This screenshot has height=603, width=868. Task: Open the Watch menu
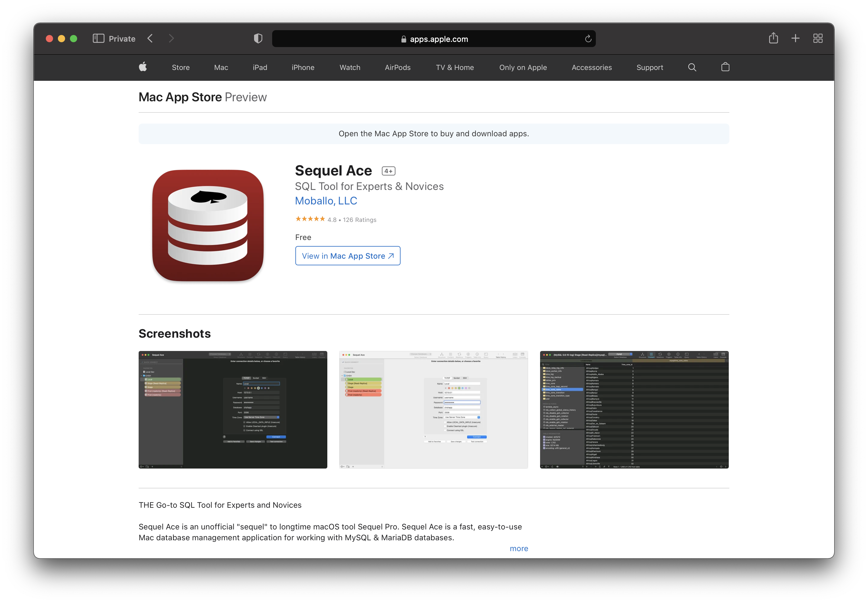click(x=350, y=68)
